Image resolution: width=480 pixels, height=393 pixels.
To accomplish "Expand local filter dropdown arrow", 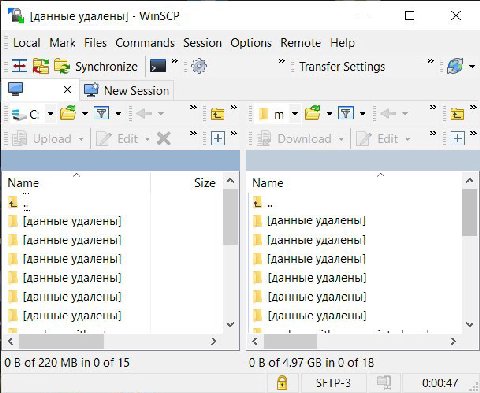I will pyautogui.click(x=118, y=114).
